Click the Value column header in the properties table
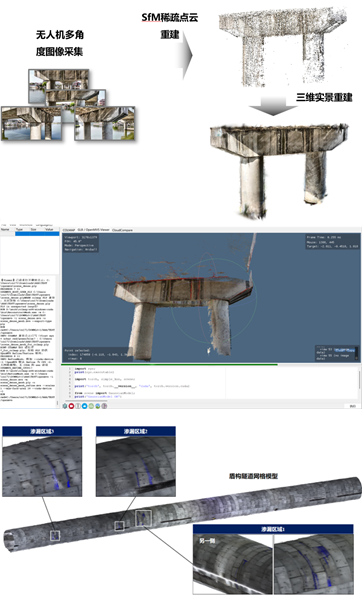The height and width of the screenshot is (595, 362). (49, 230)
